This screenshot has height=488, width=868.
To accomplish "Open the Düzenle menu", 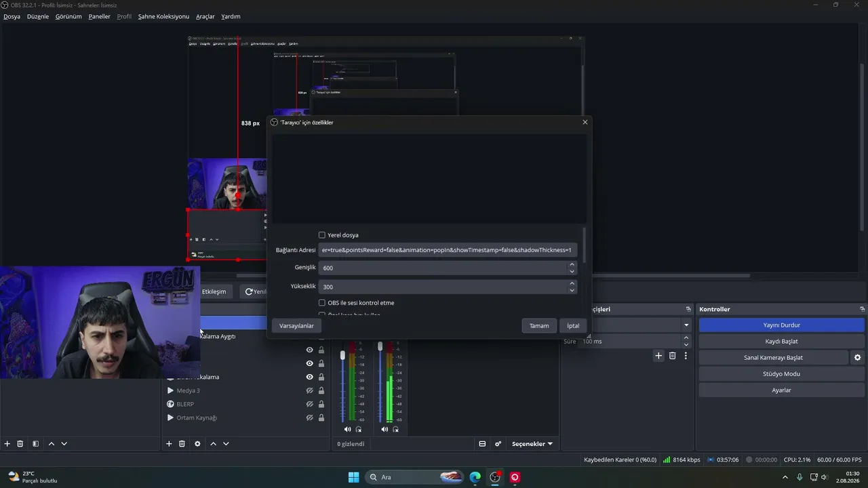I will (x=38, y=16).
